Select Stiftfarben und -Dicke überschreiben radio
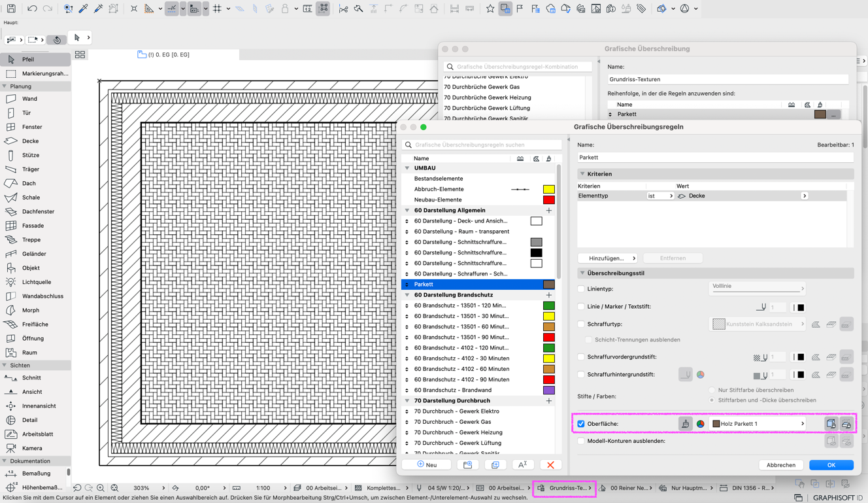Screen dimensions: 868x503 pos(712,400)
